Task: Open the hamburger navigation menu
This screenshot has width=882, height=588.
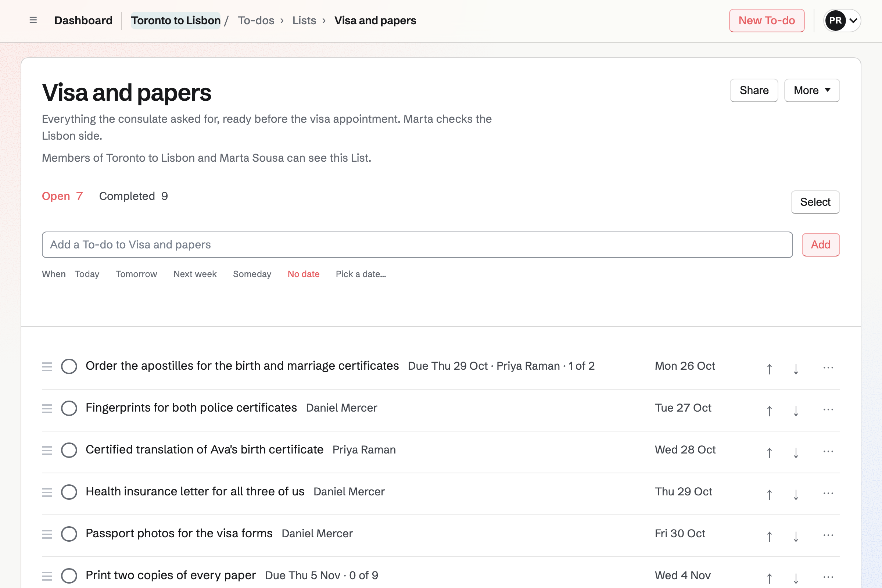Action: [33, 20]
